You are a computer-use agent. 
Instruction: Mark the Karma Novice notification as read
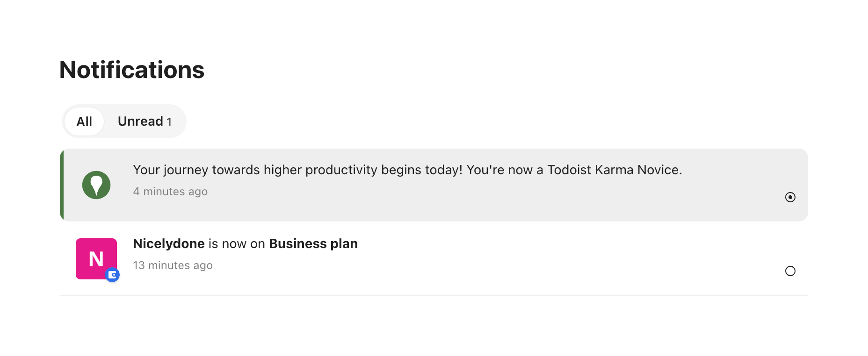[x=790, y=197]
